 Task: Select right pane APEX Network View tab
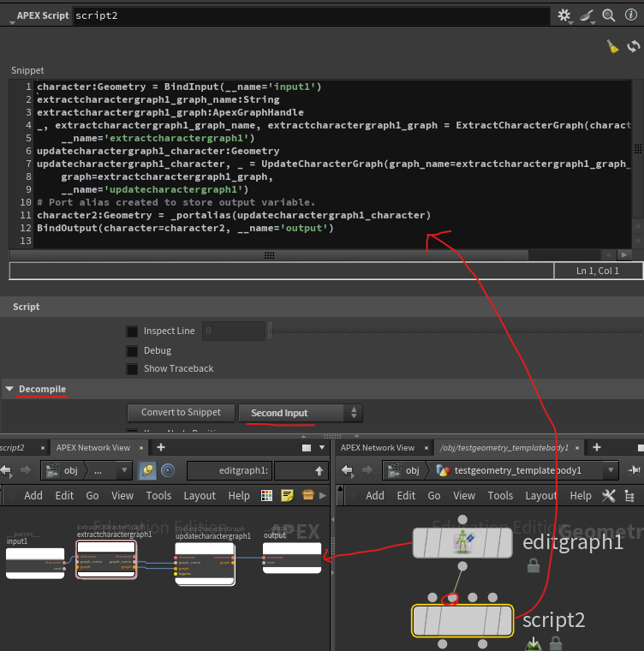click(378, 447)
